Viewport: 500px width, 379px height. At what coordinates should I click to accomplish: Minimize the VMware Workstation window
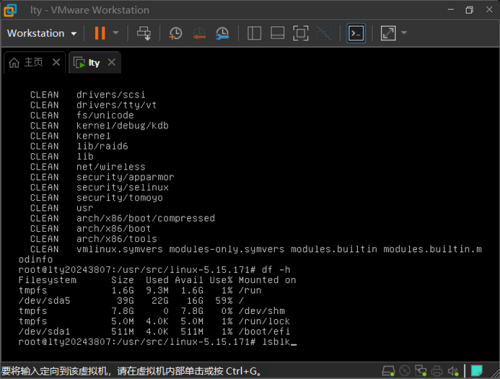(451, 10)
